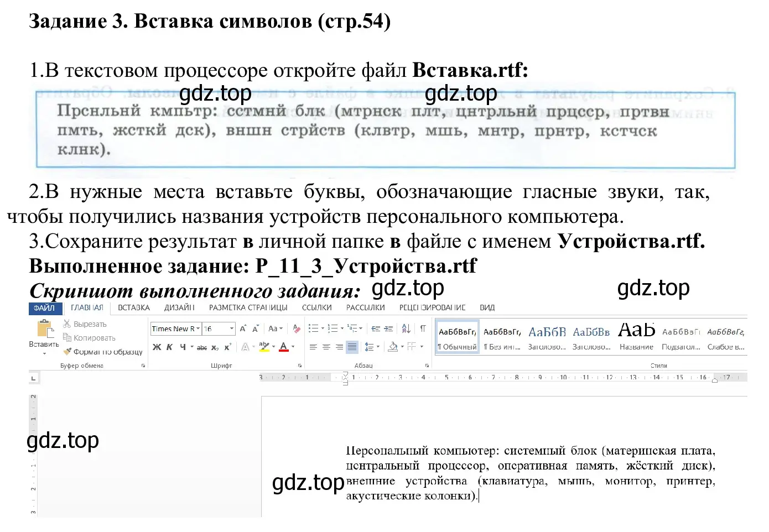Expand the font color dropdown arrow

point(293,347)
